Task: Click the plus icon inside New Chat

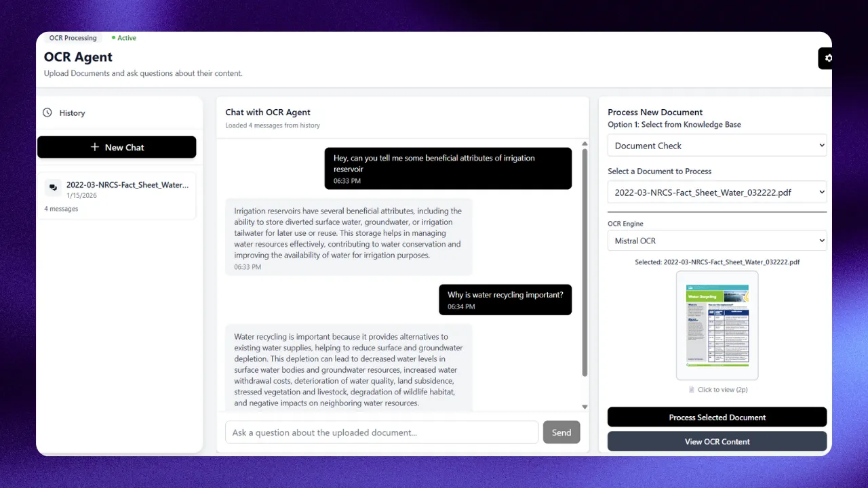Action: click(x=95, y=147)
